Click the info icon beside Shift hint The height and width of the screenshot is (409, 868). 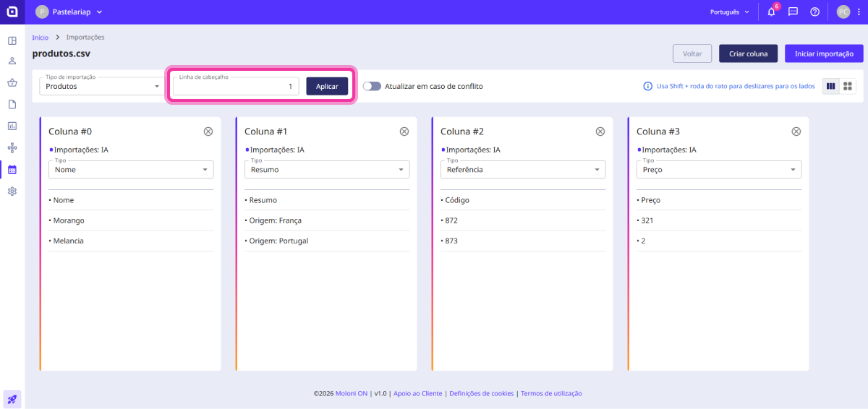[x=648, y=86]
